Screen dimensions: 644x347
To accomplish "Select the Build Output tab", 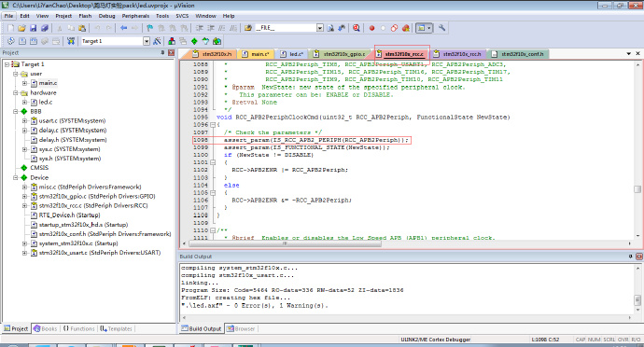I will (x=202, y=328).
